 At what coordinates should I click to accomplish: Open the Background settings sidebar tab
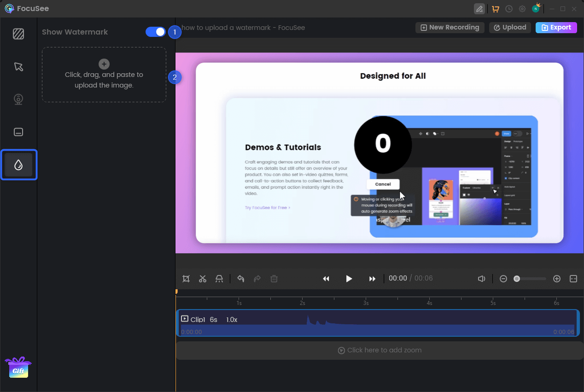pyautogui.click(x=18, y=34)
